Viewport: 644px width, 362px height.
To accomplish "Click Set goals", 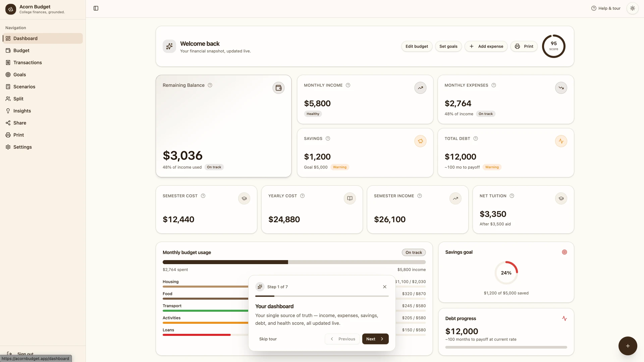I will 448,46.
